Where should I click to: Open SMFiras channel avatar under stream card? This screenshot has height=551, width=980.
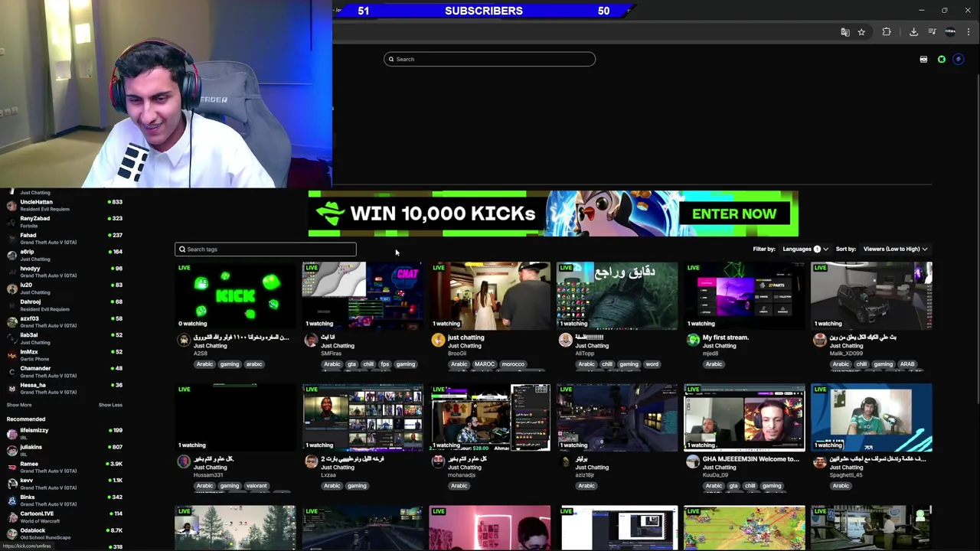[x=311, y=341]
